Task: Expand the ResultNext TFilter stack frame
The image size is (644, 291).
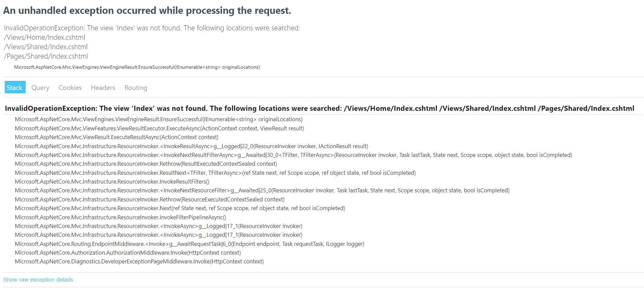Action: tap(215, 172)
